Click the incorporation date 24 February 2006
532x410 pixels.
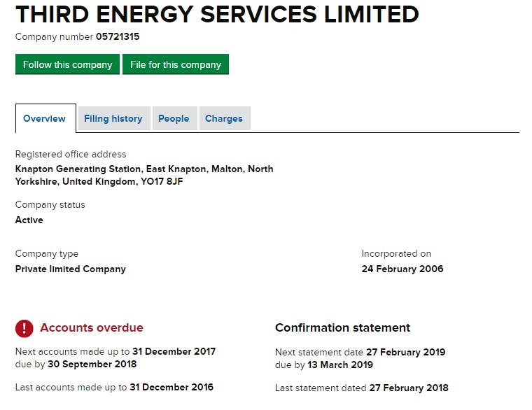click(402, 269)
